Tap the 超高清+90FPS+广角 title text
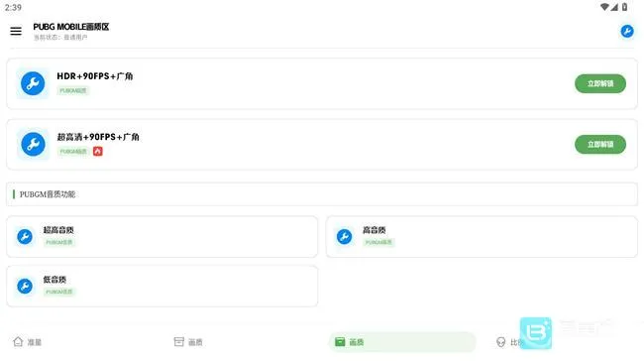Viewport: 644px width, 362px height. pyautogui.click(x=98, y=137)
